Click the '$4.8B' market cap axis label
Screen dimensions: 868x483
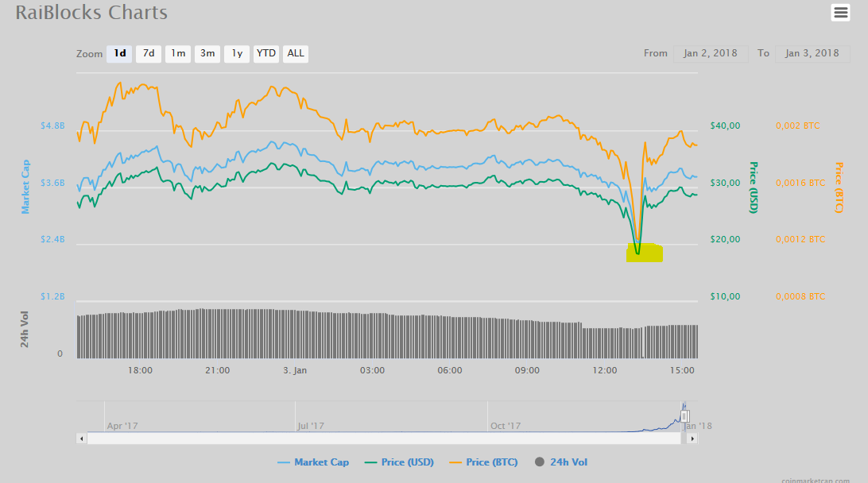coord(52,126)
